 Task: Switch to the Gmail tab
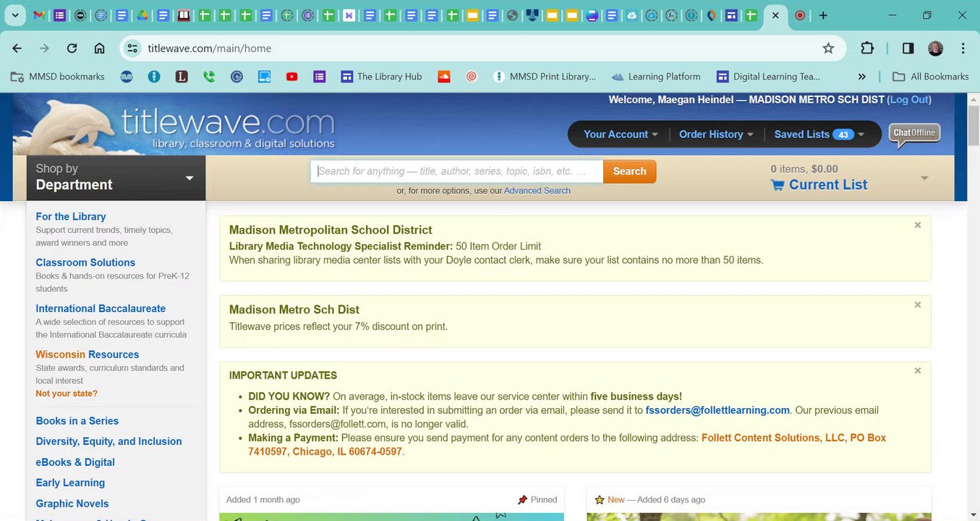point(39,15)
